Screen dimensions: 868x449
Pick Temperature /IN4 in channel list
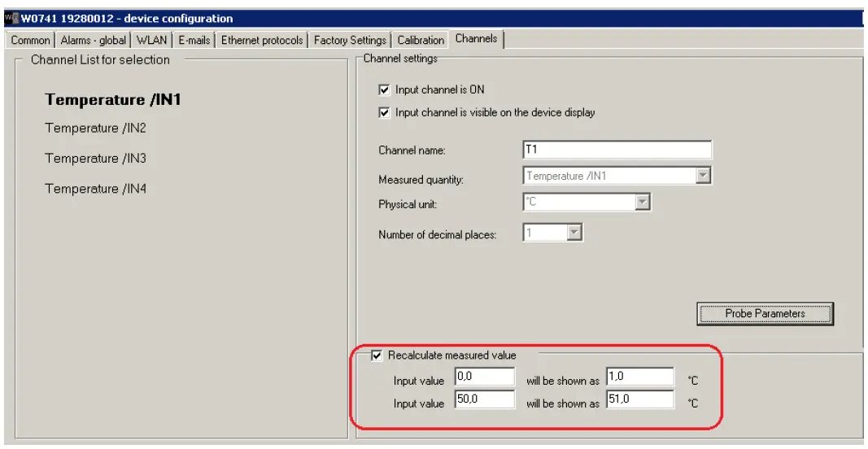pos(95,189)
